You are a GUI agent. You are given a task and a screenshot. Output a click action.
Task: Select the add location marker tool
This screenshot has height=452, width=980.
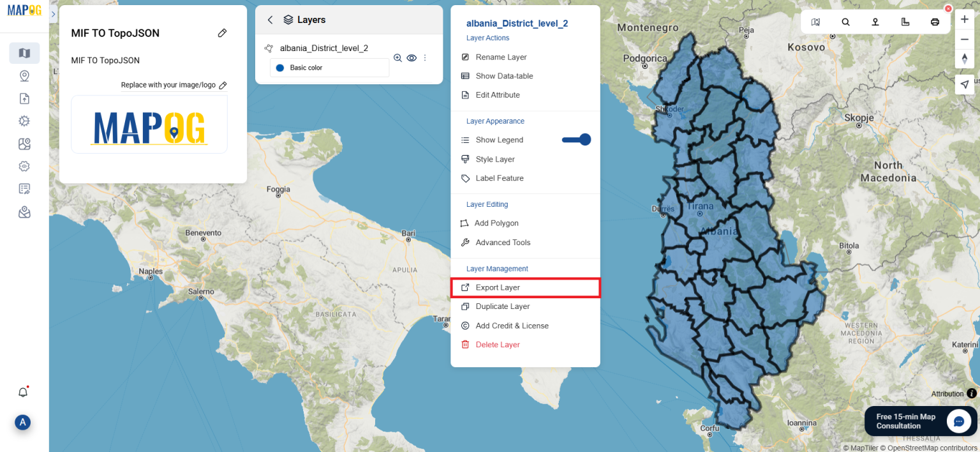(x=875, y=21)
